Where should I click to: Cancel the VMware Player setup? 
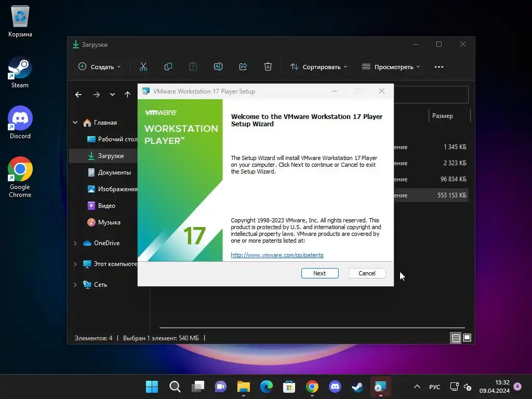click(x=367, y=273)
